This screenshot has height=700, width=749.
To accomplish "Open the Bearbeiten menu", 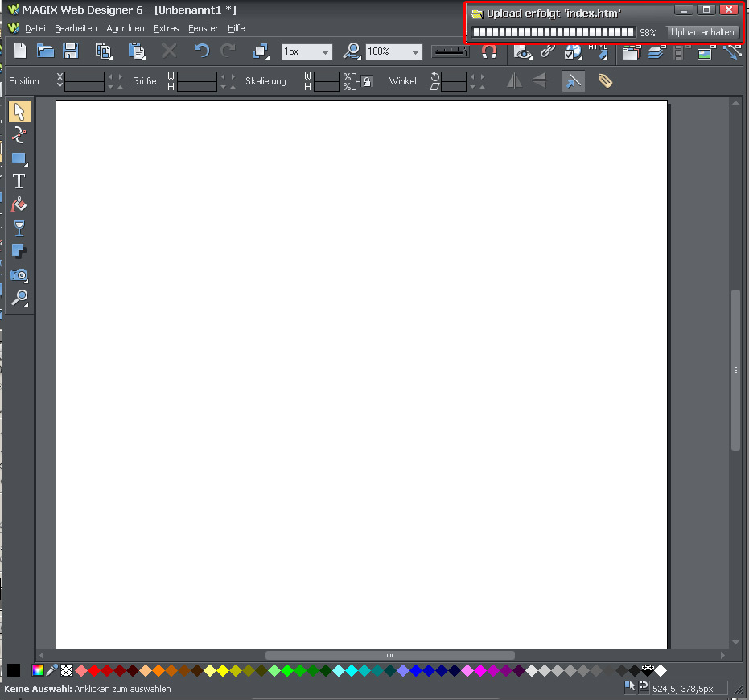I will point(76,29).
